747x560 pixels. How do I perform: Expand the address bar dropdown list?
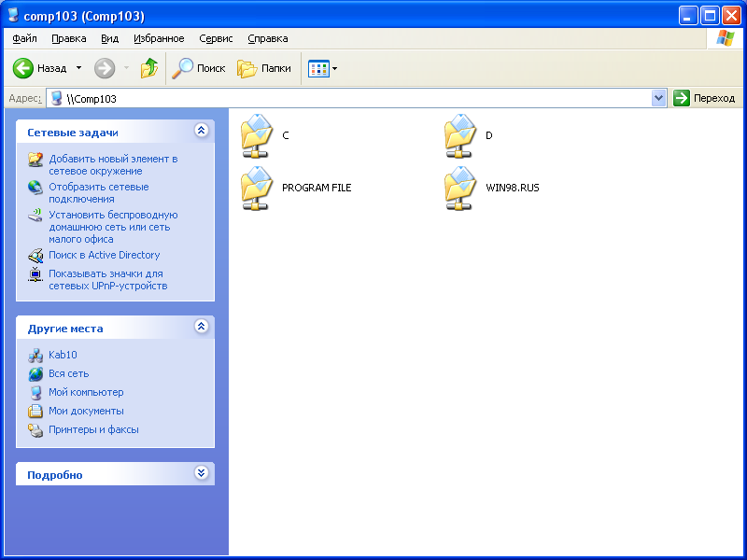(x=659, y=99)
